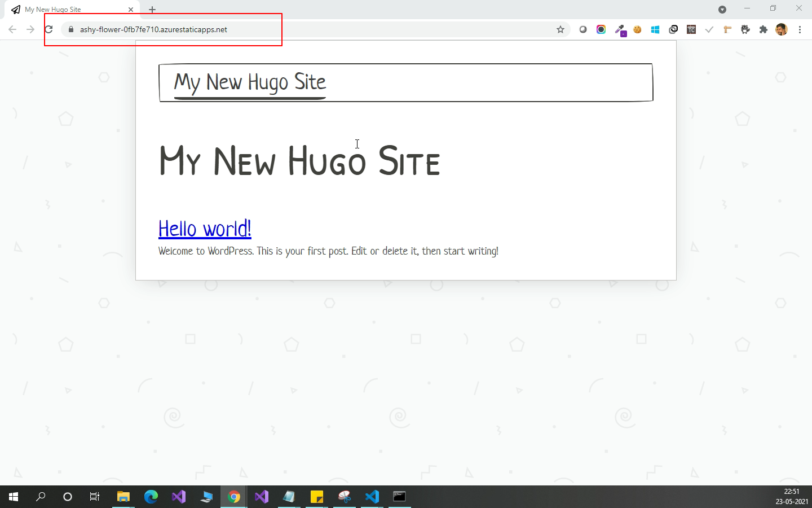Open the cookie extension icon
Screen dimensions: 812x508
pos(637,29)
